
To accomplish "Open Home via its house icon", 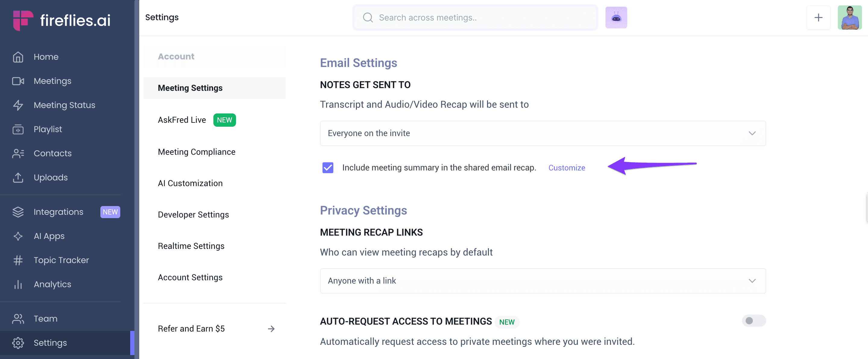I will coord(18,57).
